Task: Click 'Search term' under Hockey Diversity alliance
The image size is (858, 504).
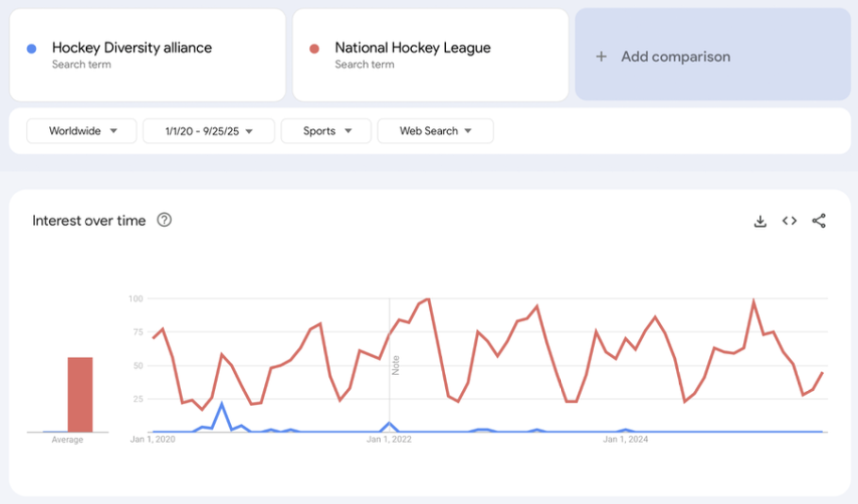Action: [81, 64]
